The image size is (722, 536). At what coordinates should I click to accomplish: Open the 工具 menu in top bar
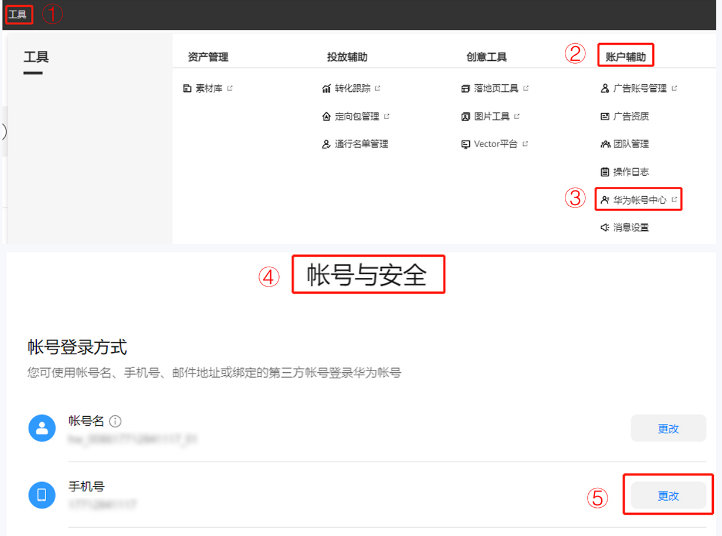click(18, 14)
